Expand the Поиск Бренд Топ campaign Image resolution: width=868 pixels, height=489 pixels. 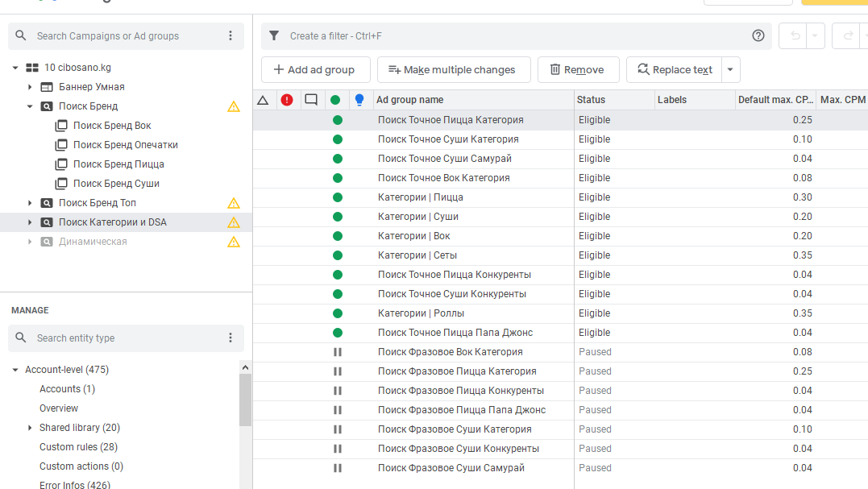[x=30, y=203]
